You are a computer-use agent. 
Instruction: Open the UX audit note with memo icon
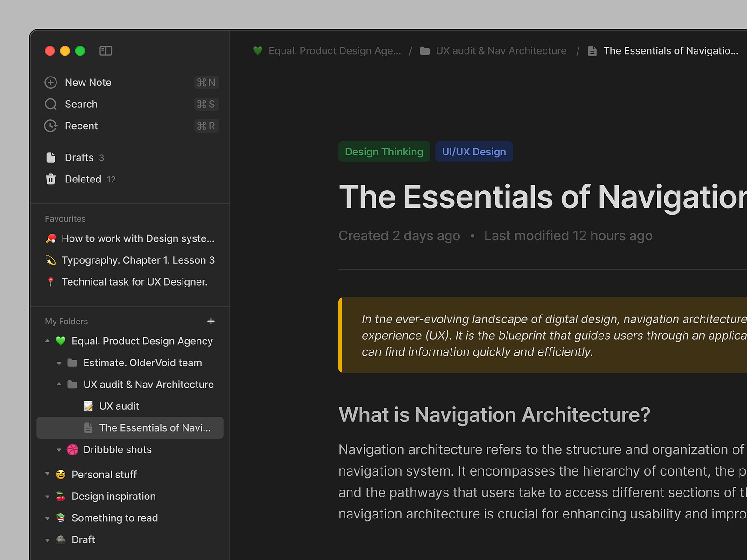click(x=89, y=406)
